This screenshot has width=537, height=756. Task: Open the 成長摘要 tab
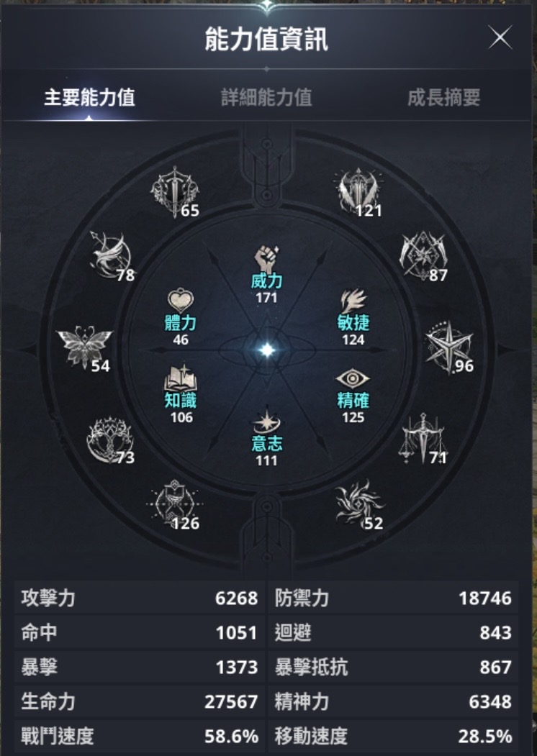[x=443, y=97]
